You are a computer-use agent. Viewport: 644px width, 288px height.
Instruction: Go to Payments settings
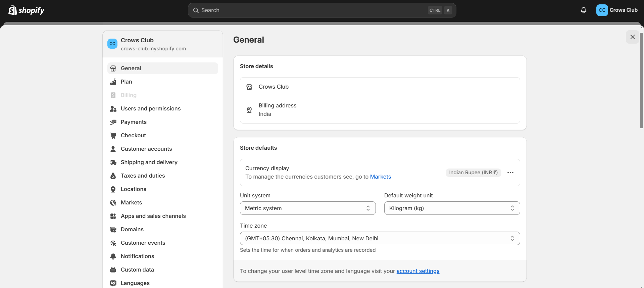[x=163, y=122]
